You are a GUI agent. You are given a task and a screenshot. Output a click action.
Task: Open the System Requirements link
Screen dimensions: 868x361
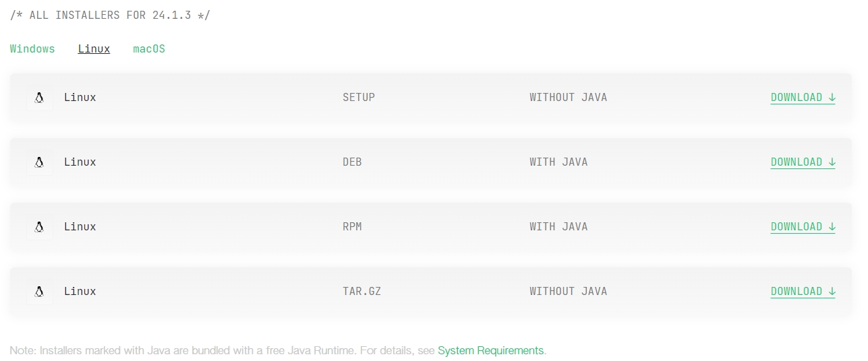tap(490, 351)
